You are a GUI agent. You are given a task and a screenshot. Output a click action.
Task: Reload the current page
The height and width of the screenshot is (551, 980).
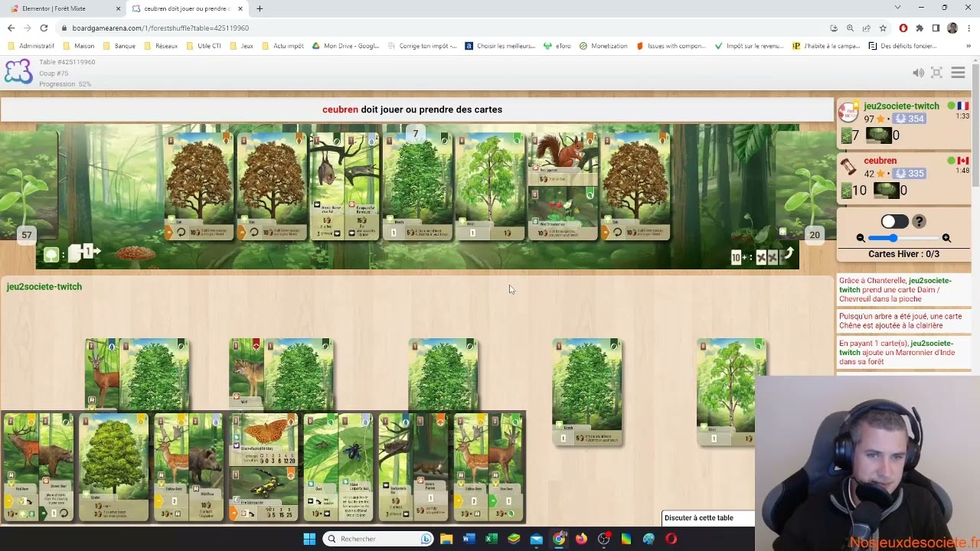(x=44, y=28)
